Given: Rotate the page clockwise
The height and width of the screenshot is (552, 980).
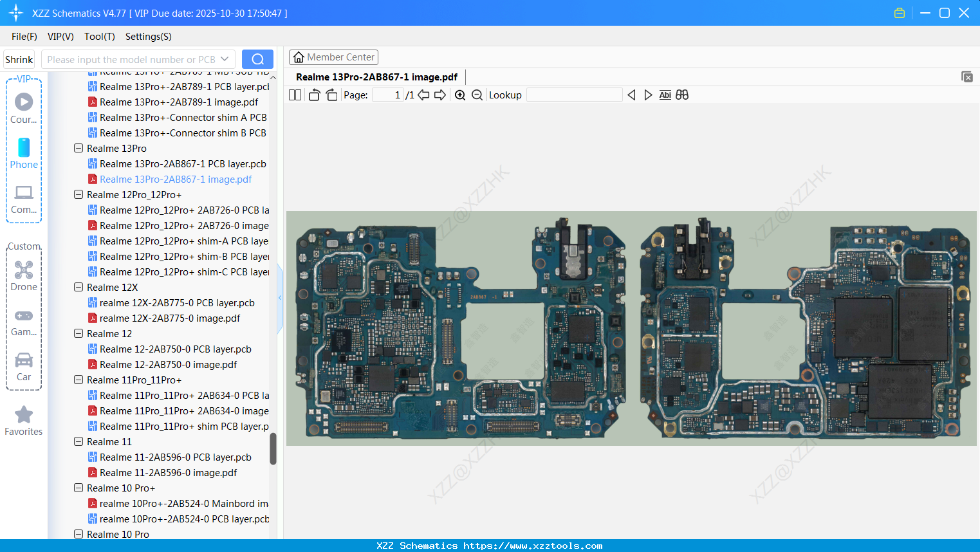Looking at the screenshot, I should pyautogui.click(x=331, y=95).
